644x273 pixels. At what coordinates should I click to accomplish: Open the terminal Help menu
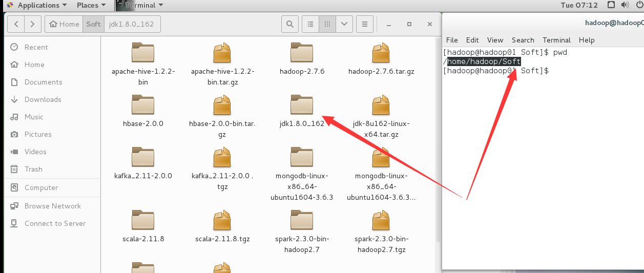tap(587, 40)
